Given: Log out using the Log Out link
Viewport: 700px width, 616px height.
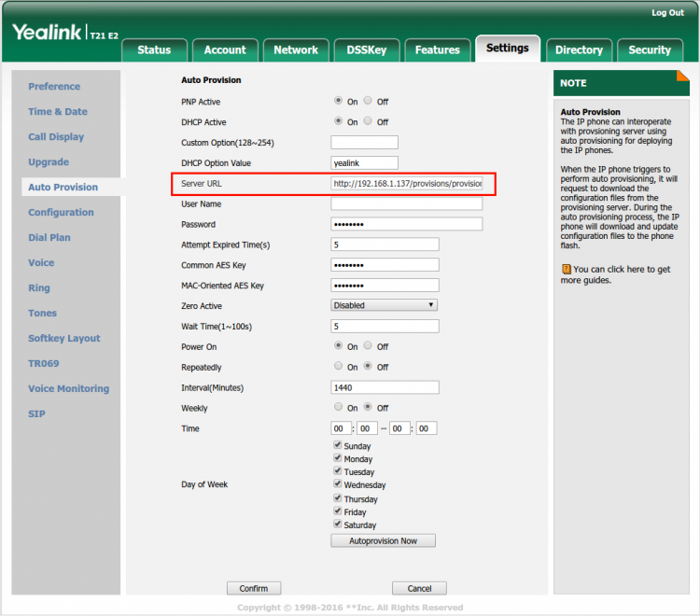Looking at the screenshot, I should [667, 13].
